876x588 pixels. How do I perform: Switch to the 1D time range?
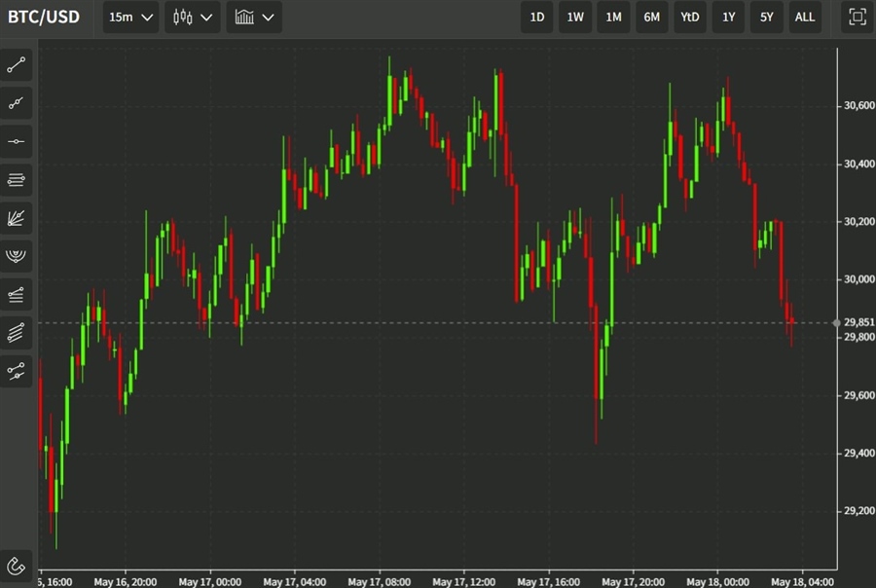[x=537, y=18]
